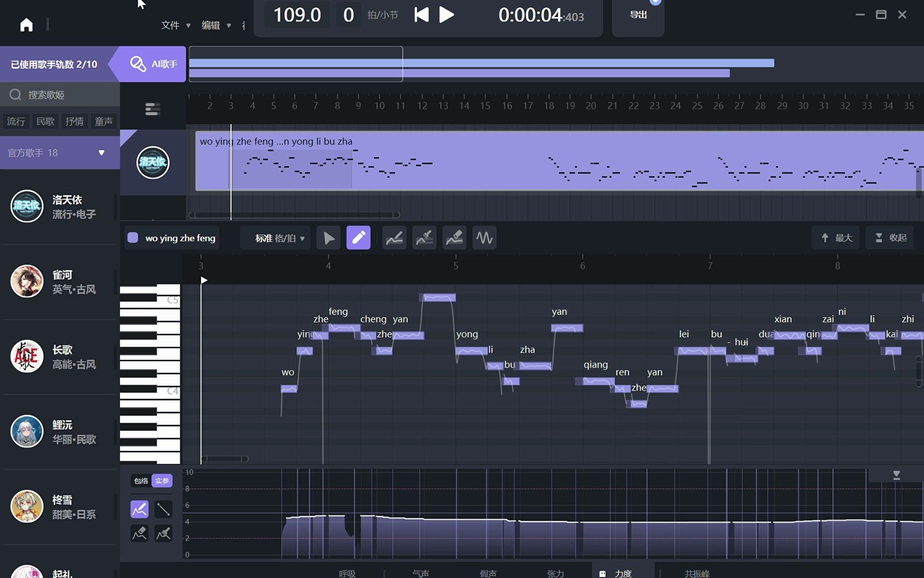This screenshot has width=924, height=578.
Task: Go to the home screen icon
Action: [x=26, y=24]
